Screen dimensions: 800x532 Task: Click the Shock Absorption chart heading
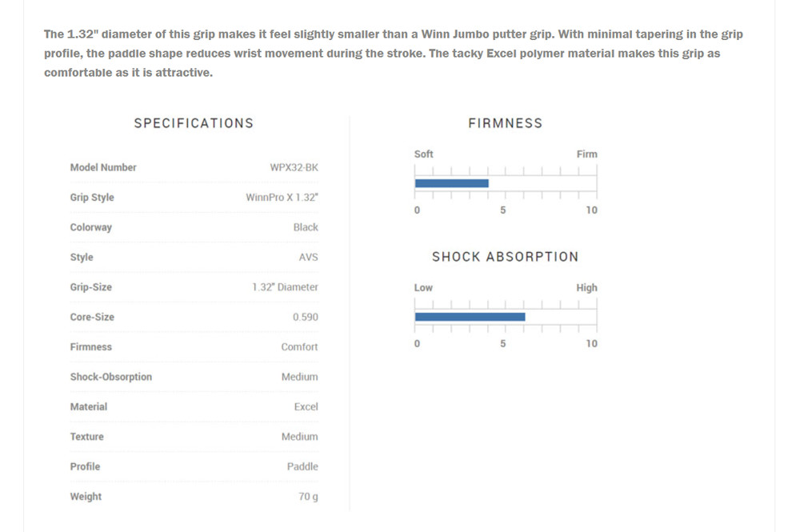pyautogui.click(x=505, y=257)
